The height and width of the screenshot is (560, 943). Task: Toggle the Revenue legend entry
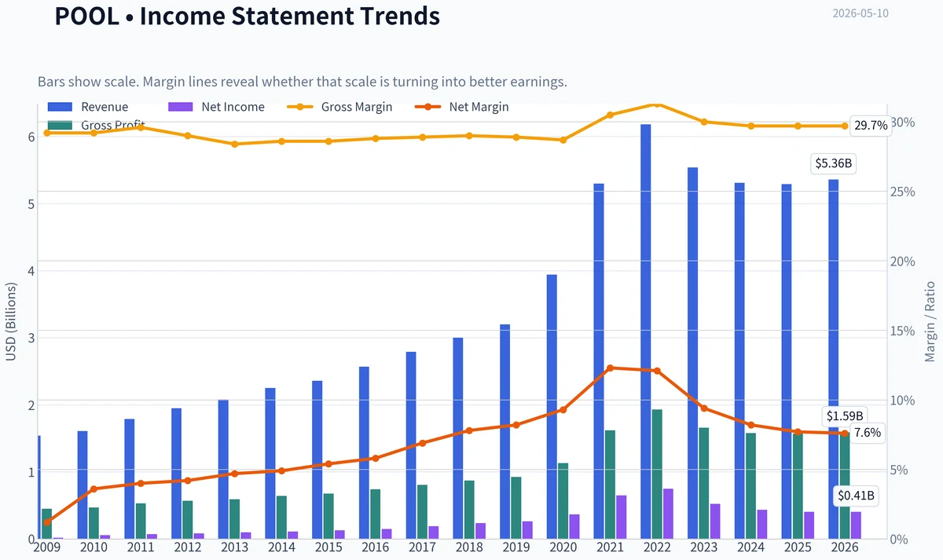point(88,107)
